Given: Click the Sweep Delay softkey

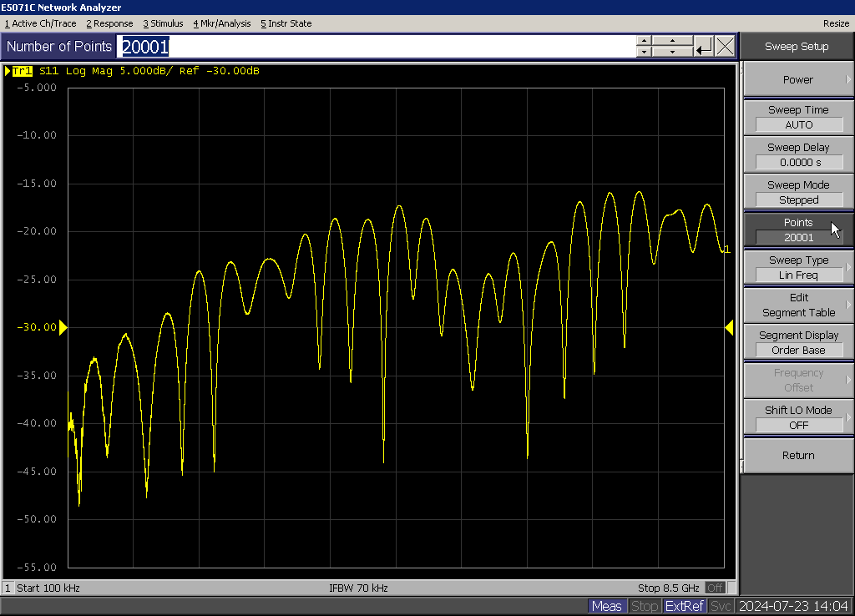Looking at the screenshot, I should click(798, 154).
